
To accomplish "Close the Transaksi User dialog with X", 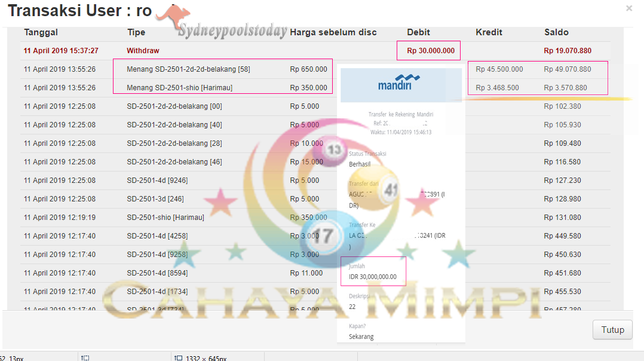I will [x=629, y=8].
